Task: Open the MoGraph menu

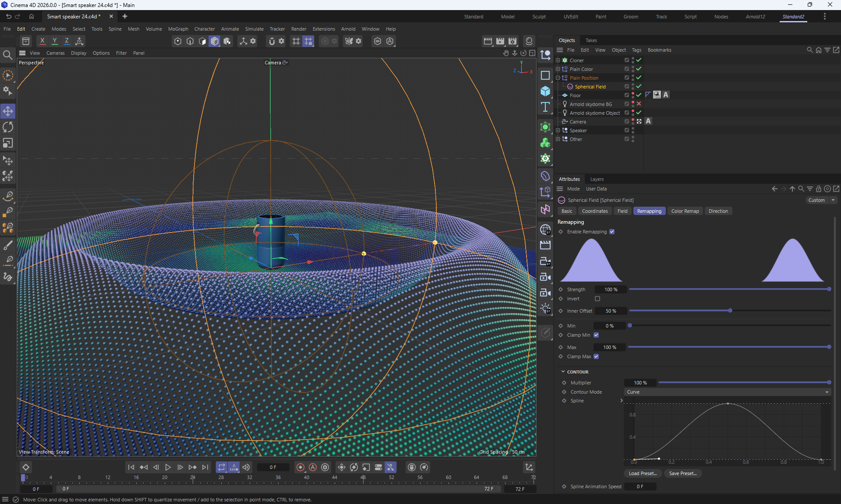Action: [x=178, y=29]
